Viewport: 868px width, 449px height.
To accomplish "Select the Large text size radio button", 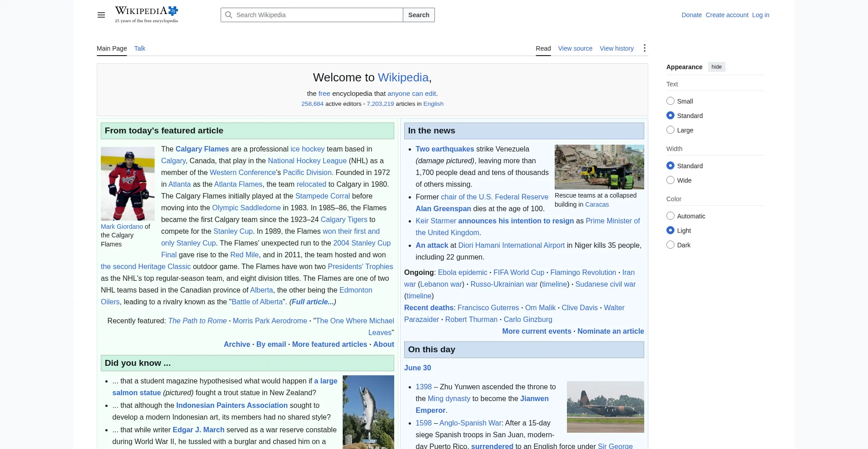I will 670,130.
